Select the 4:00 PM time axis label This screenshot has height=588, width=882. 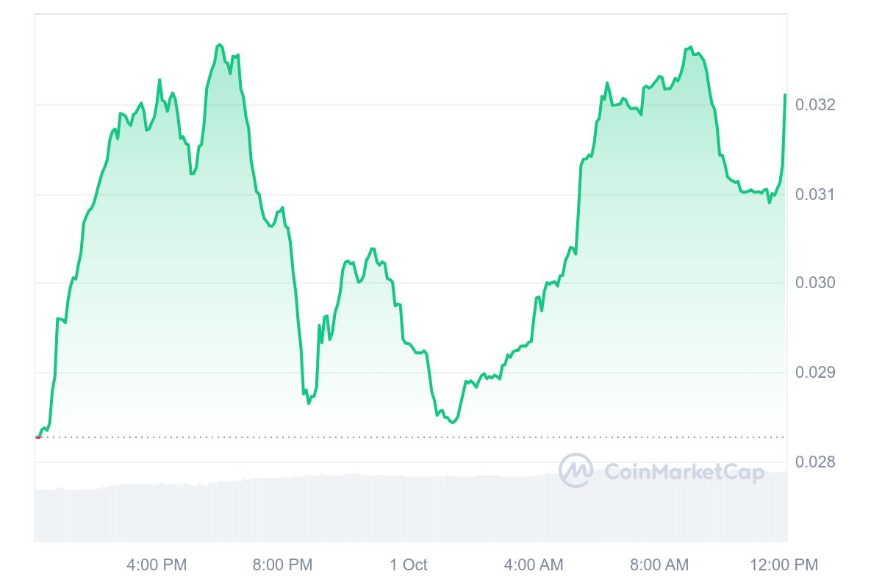[157, 564]
